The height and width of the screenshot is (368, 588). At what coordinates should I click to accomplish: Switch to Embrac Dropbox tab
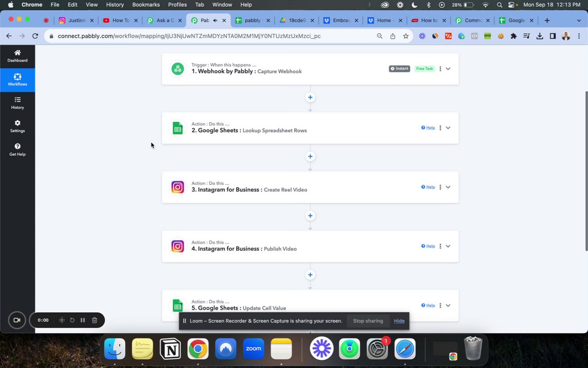[341, 20]
